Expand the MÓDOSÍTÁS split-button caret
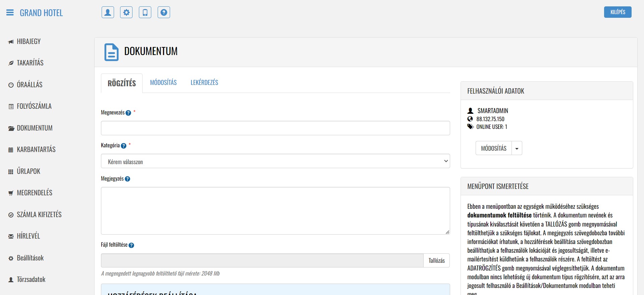This screenshot has width=644, height=295. coord(517,148)
